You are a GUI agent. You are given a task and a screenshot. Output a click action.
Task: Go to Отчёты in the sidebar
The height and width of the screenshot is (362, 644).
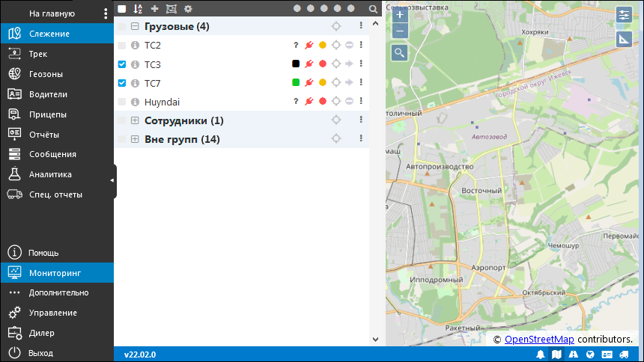[44, 135]
